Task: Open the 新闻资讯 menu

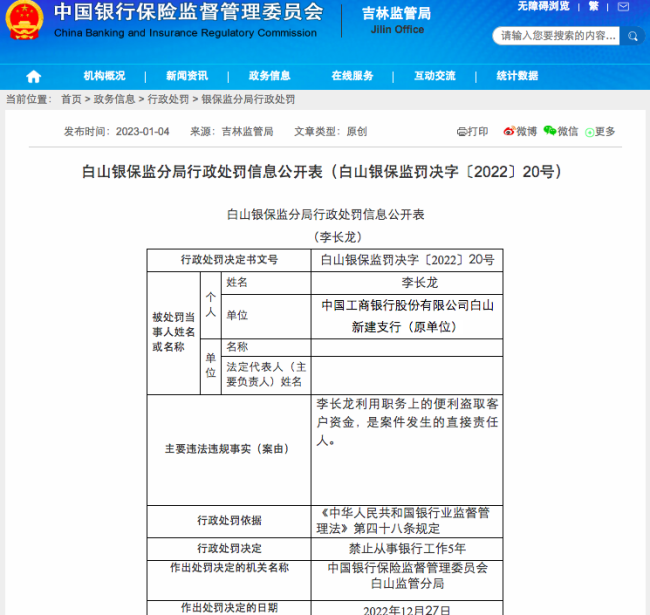Action: point(187,76)
